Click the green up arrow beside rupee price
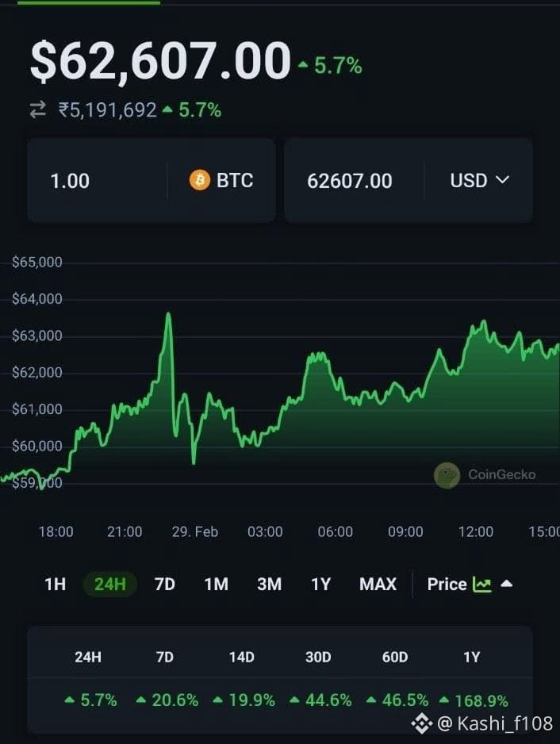 point(167,109)
